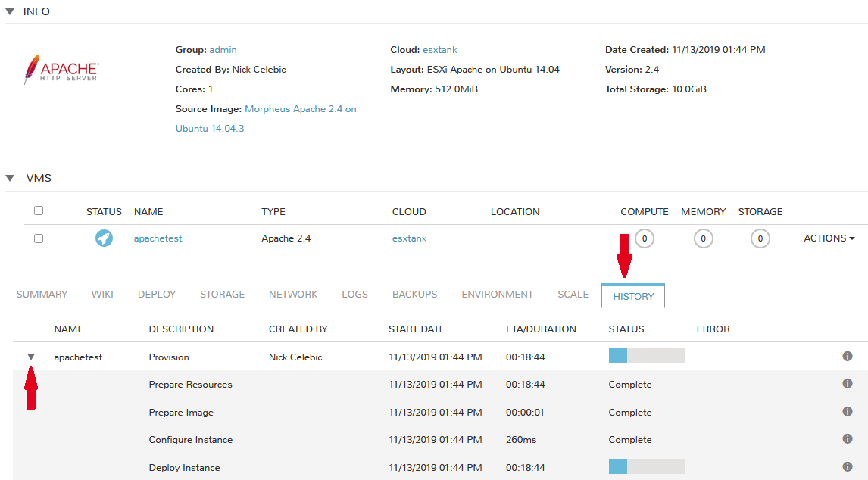The height and width of the screenshot is (480, 868).
Task: Collapse the VMS section
Action: 10,179
